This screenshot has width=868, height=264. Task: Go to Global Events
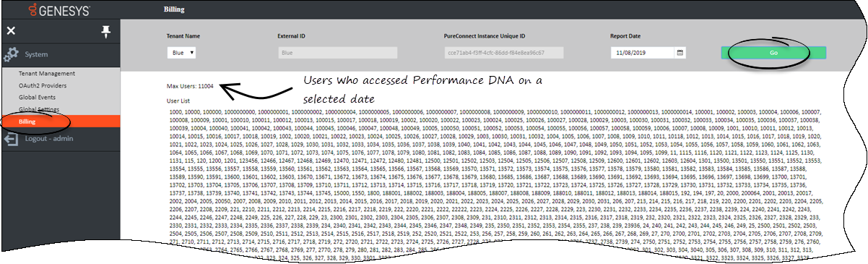(x=38, y=97)
